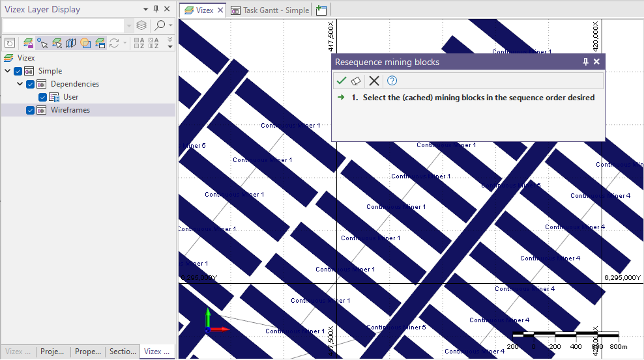
Task: Click the restore form icon in layer toolbar
Action: [x=10, y=43]
